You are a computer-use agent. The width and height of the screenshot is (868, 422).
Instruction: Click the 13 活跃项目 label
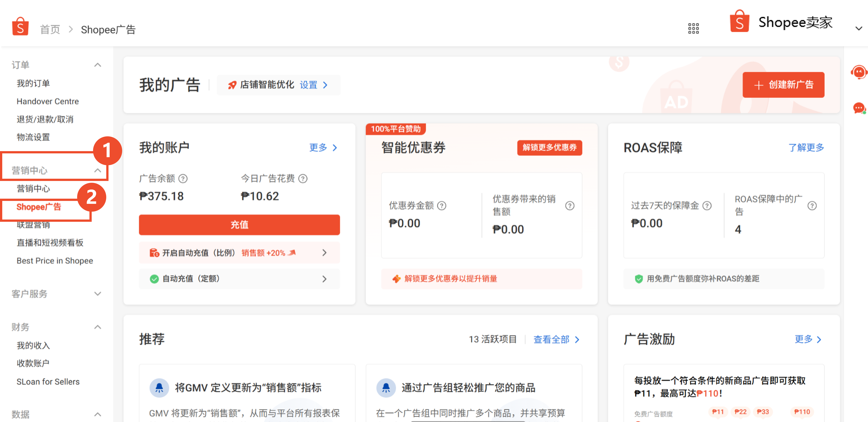click(493, 339)
